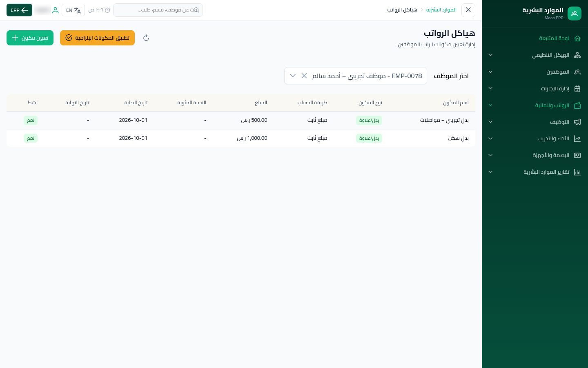Open التوظيف sidebar item
Screen dimensions: 588x368
(x=535, y=122)
